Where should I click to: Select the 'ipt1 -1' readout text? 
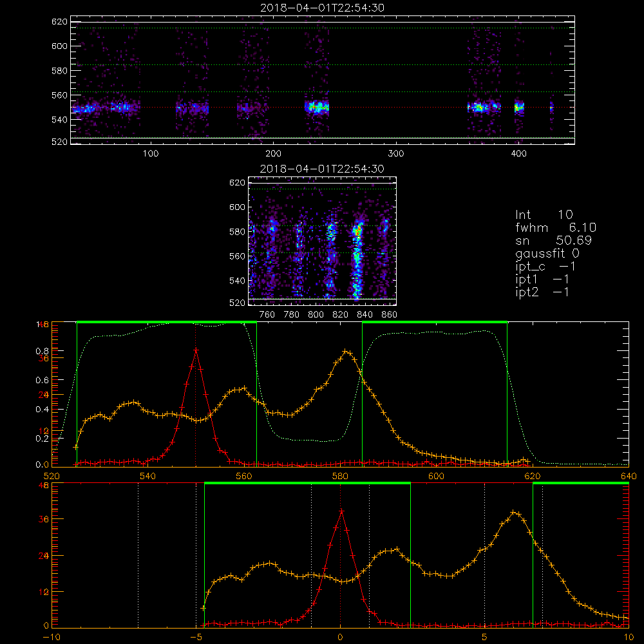coord(542,279)
